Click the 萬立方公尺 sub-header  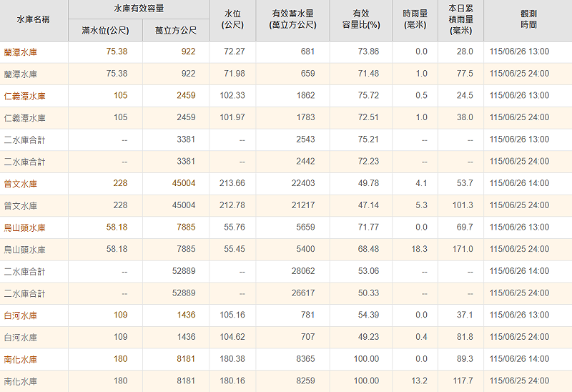[176, 30]
